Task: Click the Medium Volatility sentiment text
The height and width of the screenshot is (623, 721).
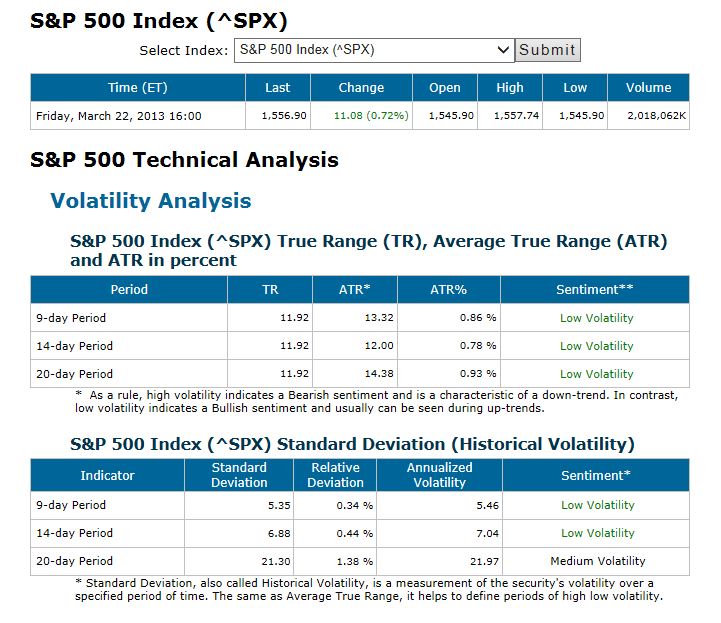Action: point(598,561)
